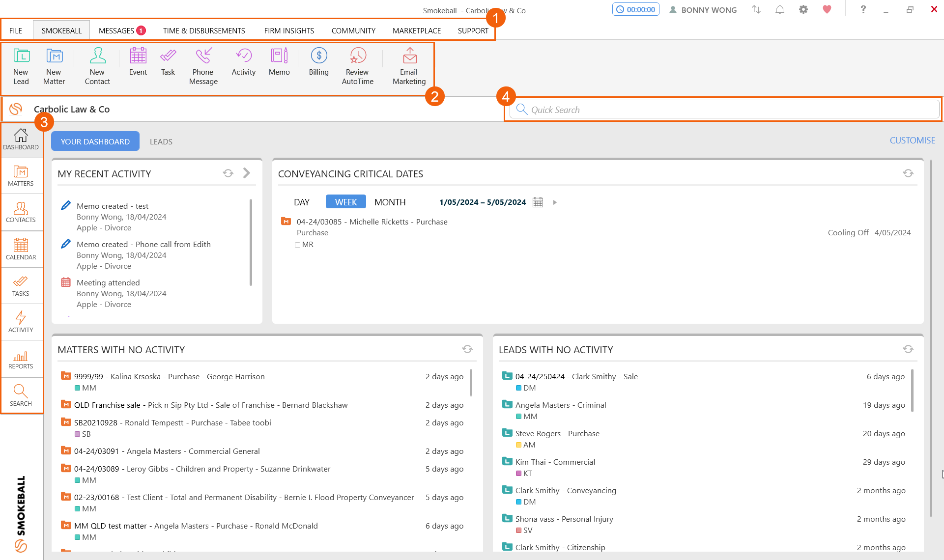Log a Phone Message
This screenshot has height=560, width=944.
pos(203,66)
